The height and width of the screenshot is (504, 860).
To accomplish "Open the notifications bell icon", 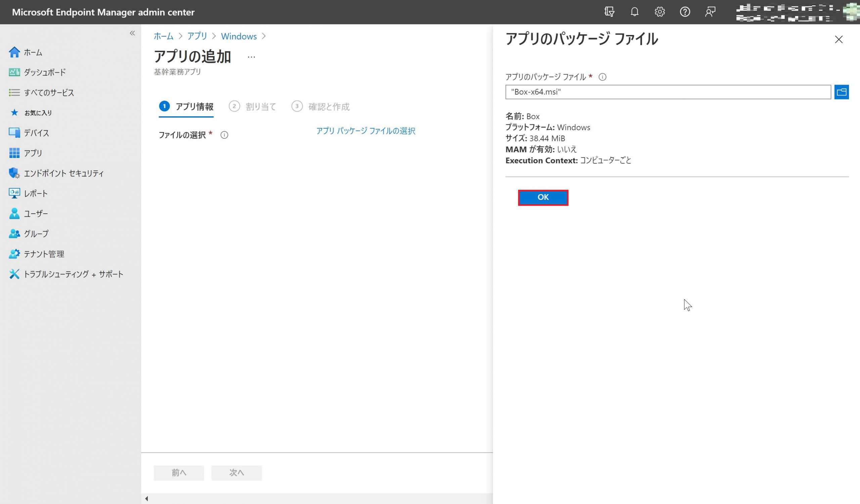I will coord(634,12).
